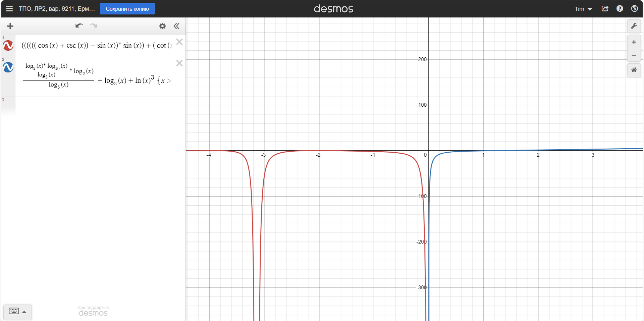The width and height of the screenshot is (644, 321).
Task: Click the blue curve near x=2
Action: click(538, 150)
